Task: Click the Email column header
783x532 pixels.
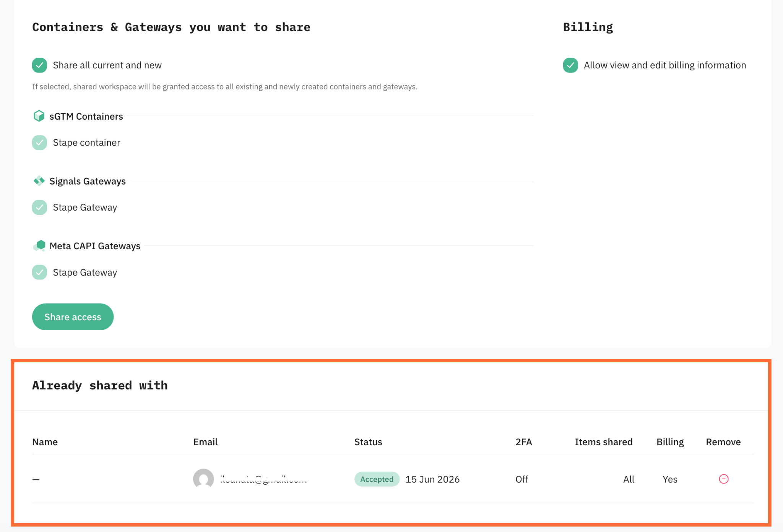Action: tap(205, 442)
